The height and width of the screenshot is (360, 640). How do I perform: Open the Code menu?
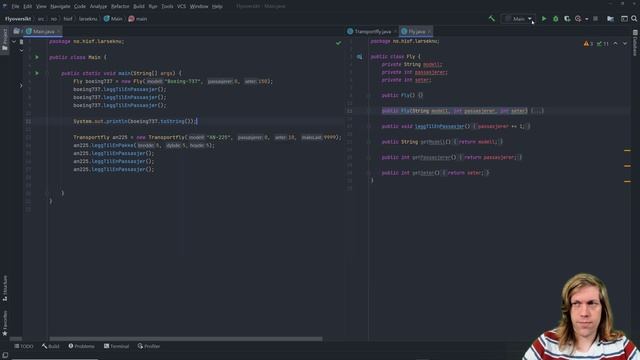click(x=80, y=7)
